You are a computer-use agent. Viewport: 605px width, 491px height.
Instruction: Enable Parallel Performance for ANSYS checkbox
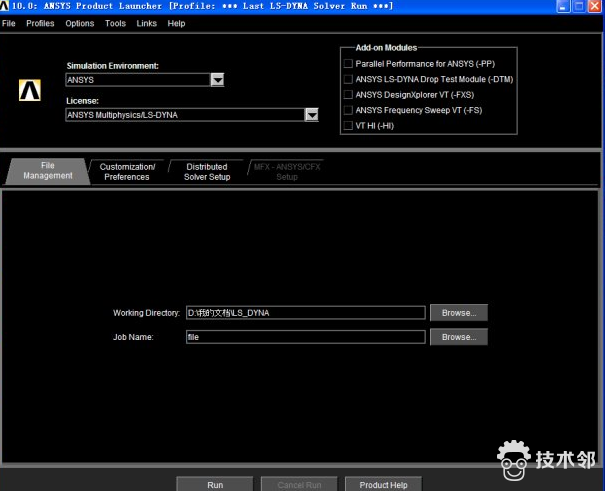tap(348, 64)
